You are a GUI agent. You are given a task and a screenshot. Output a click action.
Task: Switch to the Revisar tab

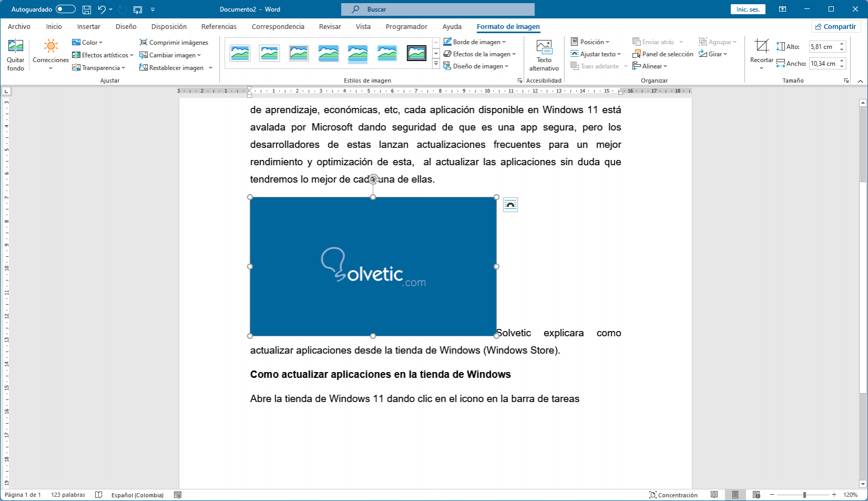coord(330,27)
